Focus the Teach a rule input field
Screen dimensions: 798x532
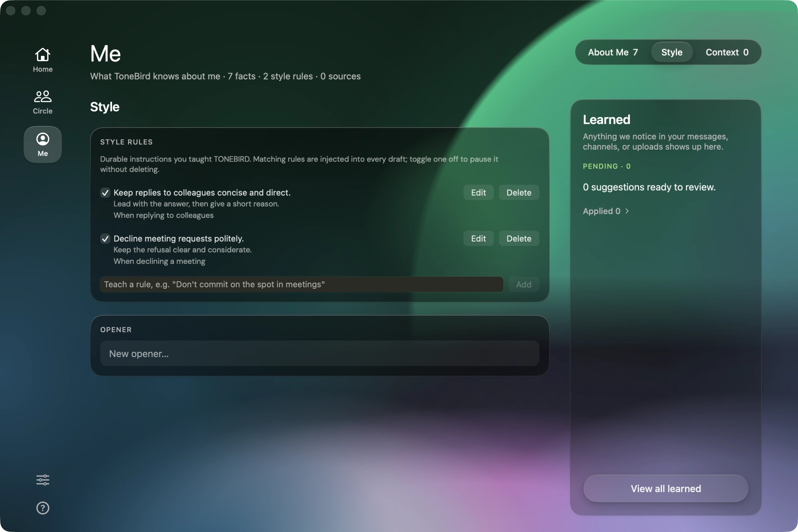302,284
